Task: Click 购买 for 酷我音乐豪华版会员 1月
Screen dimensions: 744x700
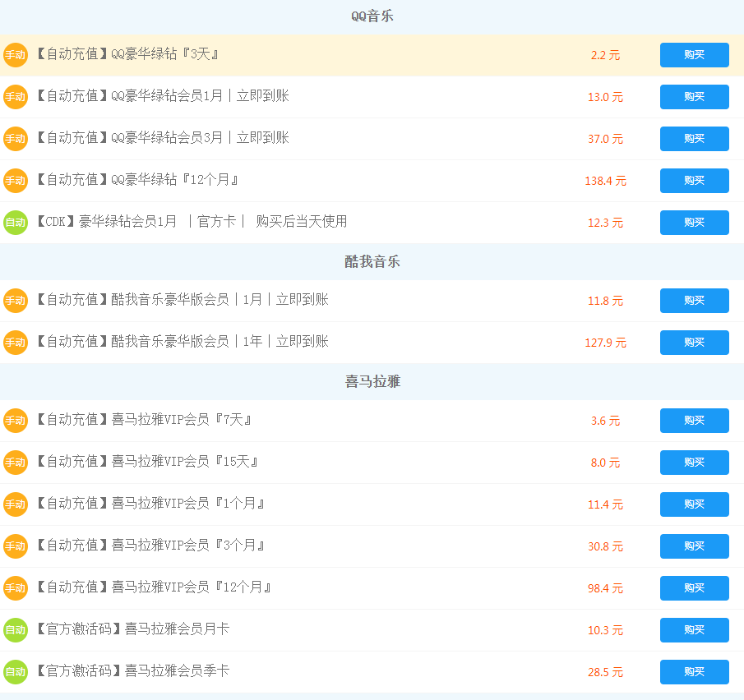Action: pyautogui.click(x=694, y=301)
